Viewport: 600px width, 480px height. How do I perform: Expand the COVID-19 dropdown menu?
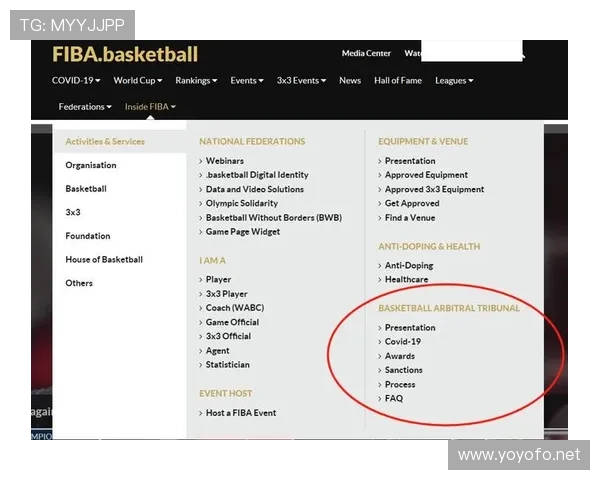[76, 80]
